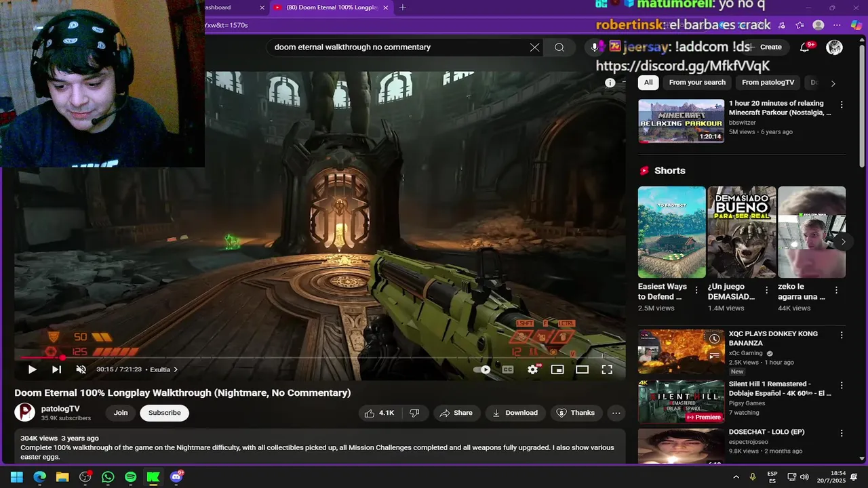Seek on the video progress bar
The image size is (868, 488).
(319, 357)
